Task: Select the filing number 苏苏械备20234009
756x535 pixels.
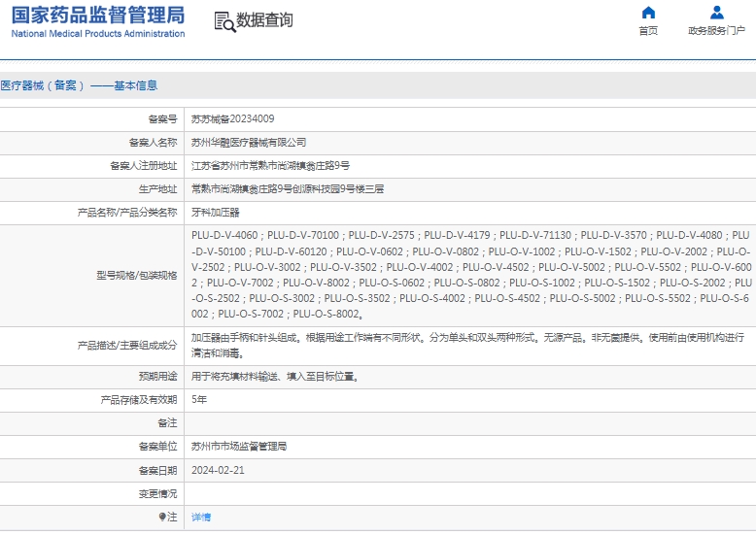Action: [233, 119]
